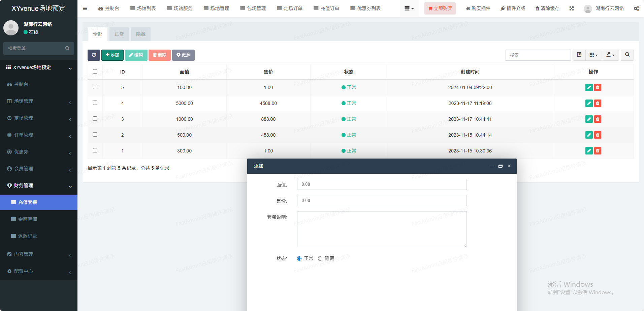644x311 pixels.
Task: Click the search magnifier button beside columns
Action: tap(627, 55)
